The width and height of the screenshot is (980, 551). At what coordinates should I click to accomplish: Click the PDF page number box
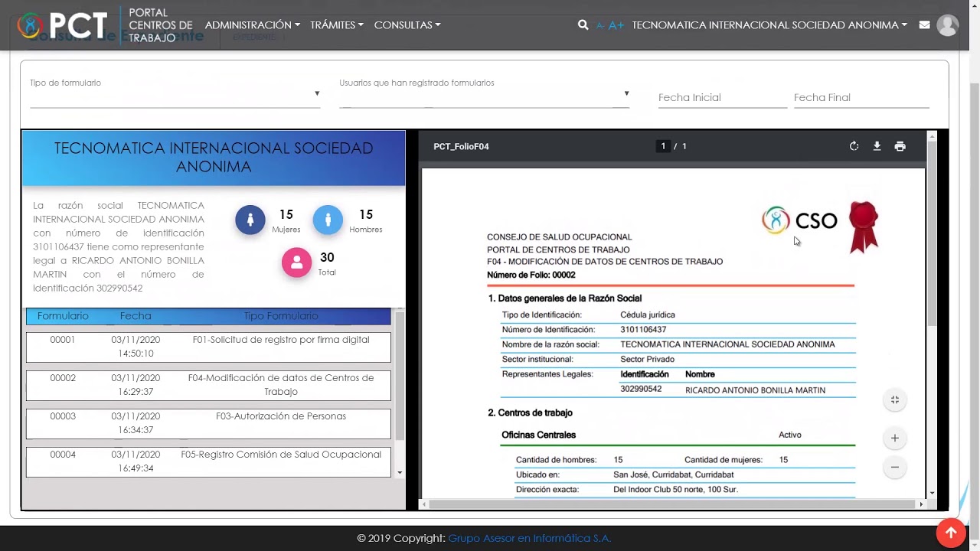(663, 146)
